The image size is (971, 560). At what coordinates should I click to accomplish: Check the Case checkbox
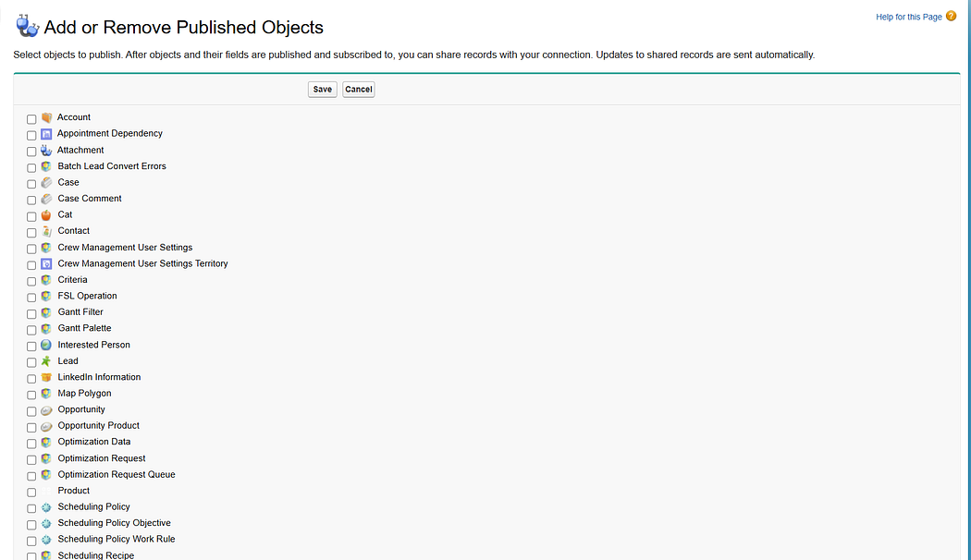[x=31, y=184]
